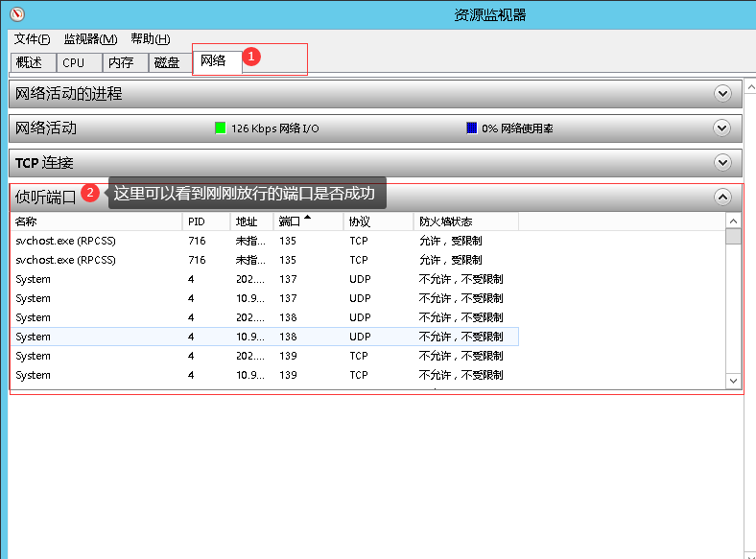Sort list by the 防火墙状态 column header
The width and height of the screenshot is (756, 559).
point(446,221)
